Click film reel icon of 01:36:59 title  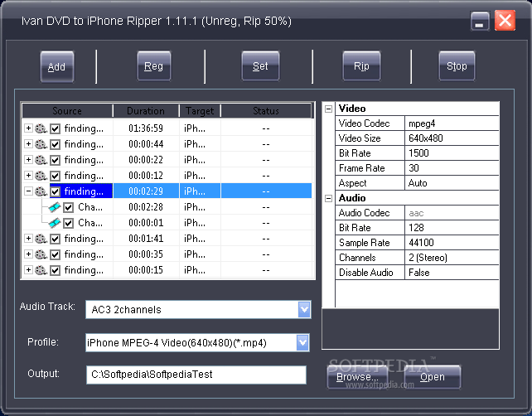(x=41, y=128)
